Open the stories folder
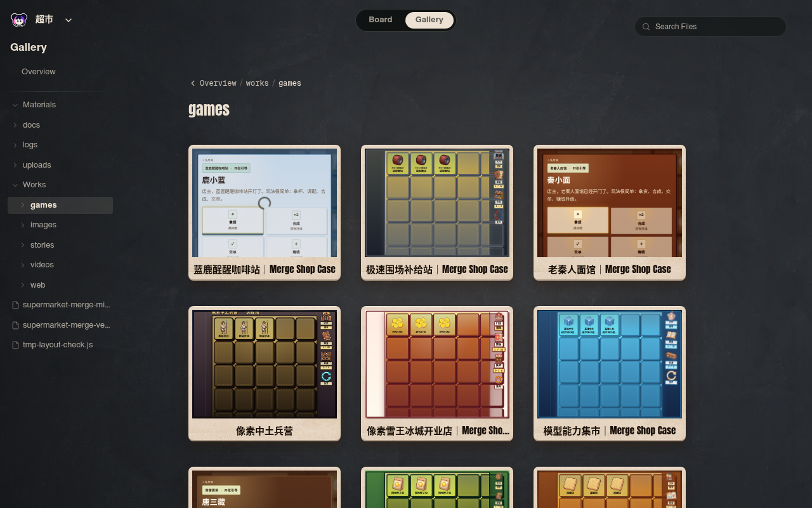This screenshot has height=508, width=812. [x=42, y=245]
